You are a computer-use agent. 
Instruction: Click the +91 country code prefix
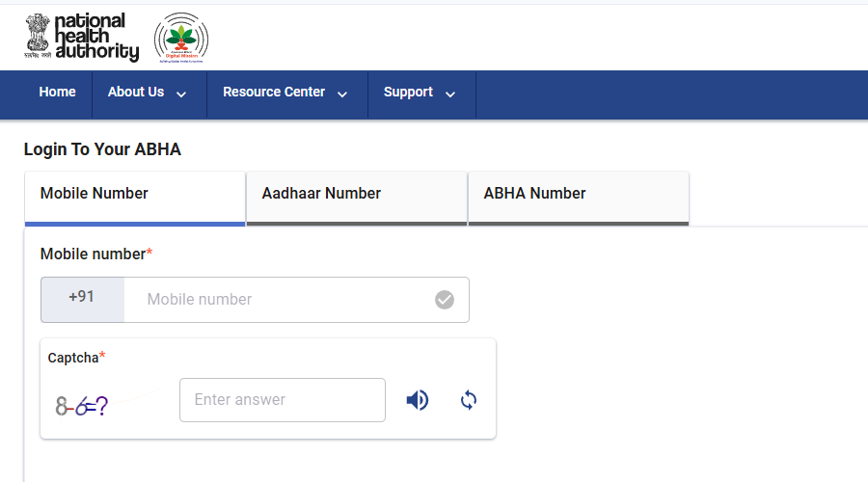(x=83, y=300)
